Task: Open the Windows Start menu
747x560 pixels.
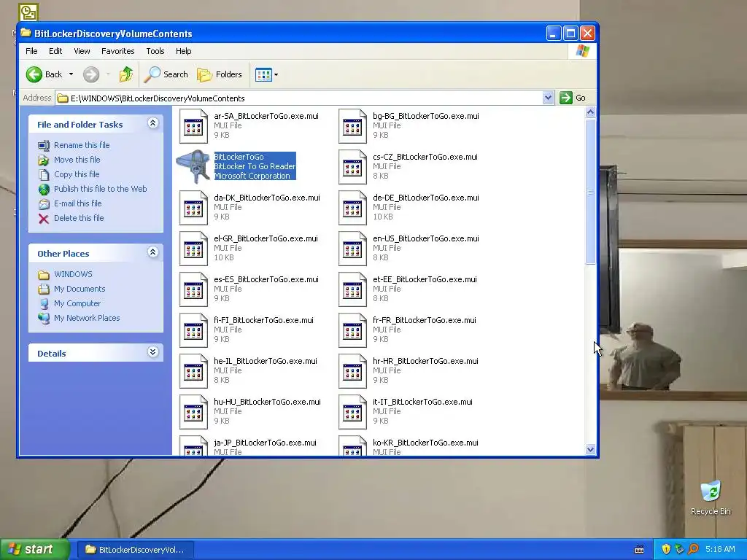Action: 34,549
